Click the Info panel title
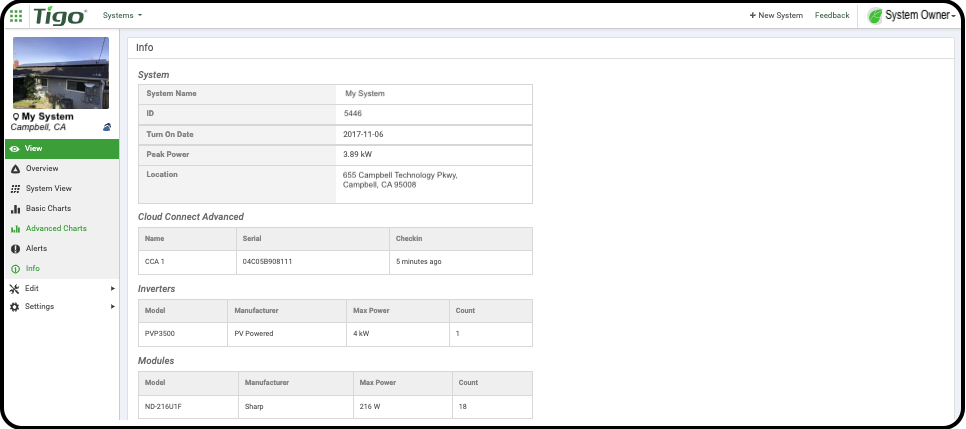This screenshot has width=966, height=429. coord(145,47)
